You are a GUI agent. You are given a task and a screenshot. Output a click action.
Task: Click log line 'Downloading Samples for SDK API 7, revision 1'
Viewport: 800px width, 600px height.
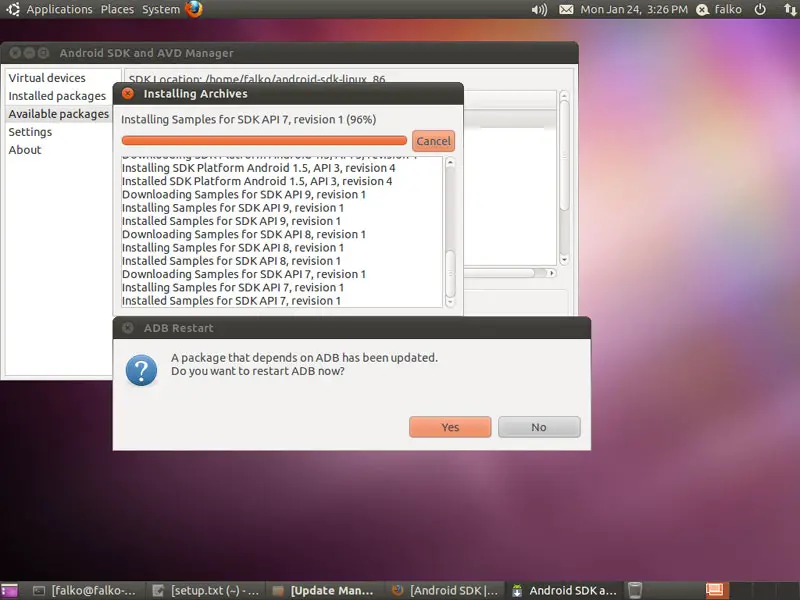click(x=244, y=274)
